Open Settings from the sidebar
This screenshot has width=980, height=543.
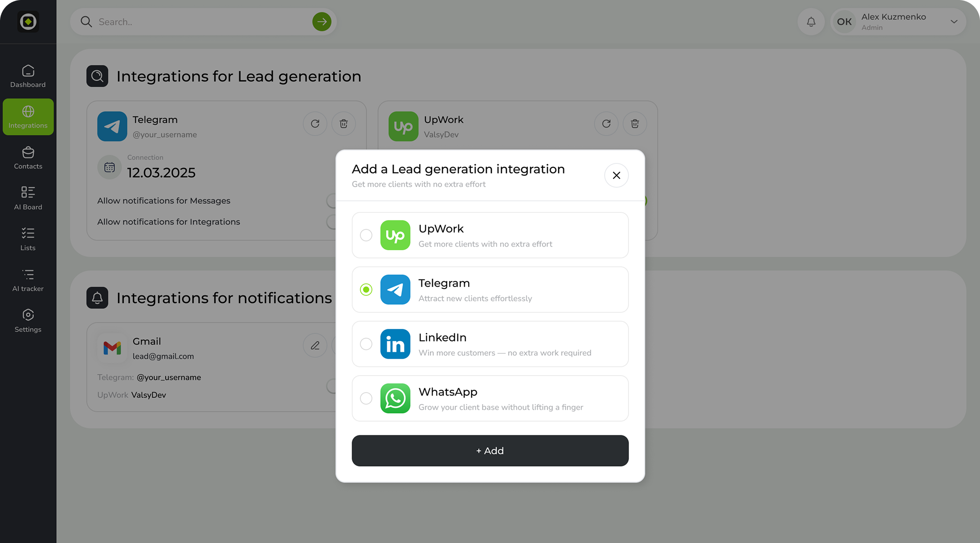[x=28, y=320]
